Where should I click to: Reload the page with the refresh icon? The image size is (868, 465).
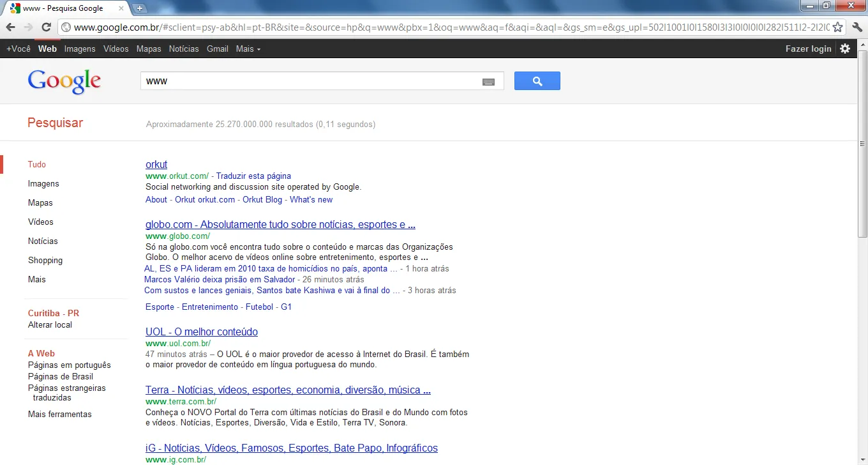coord(46,27)
